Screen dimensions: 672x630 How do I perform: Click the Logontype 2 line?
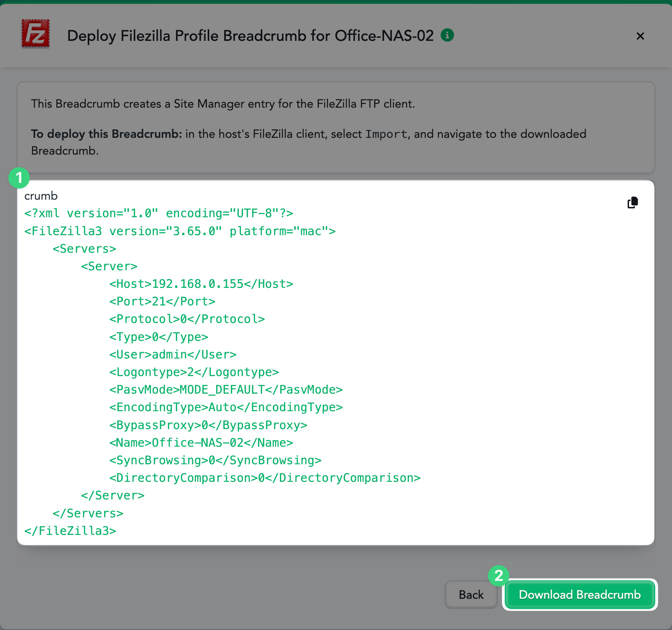tap(194, 372)
